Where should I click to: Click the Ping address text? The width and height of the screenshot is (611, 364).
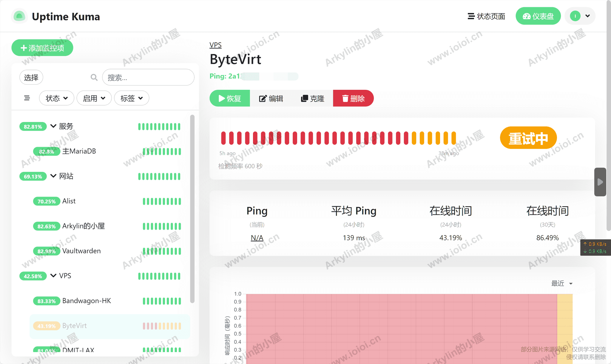(254, 76)
